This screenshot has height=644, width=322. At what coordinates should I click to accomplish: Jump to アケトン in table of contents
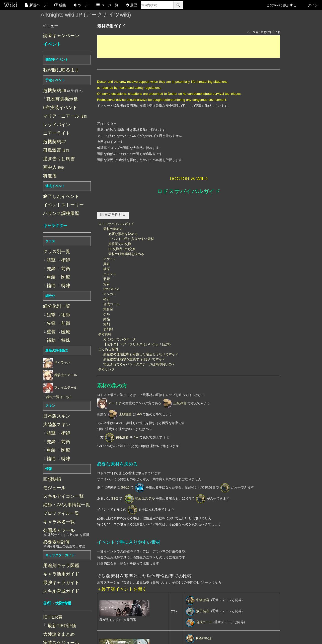110,259
